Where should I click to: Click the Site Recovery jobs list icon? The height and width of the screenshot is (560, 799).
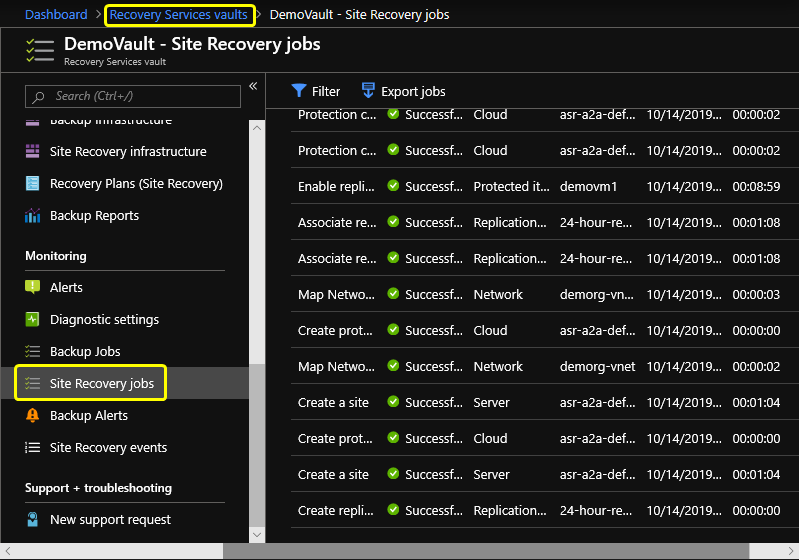[32, 383]
